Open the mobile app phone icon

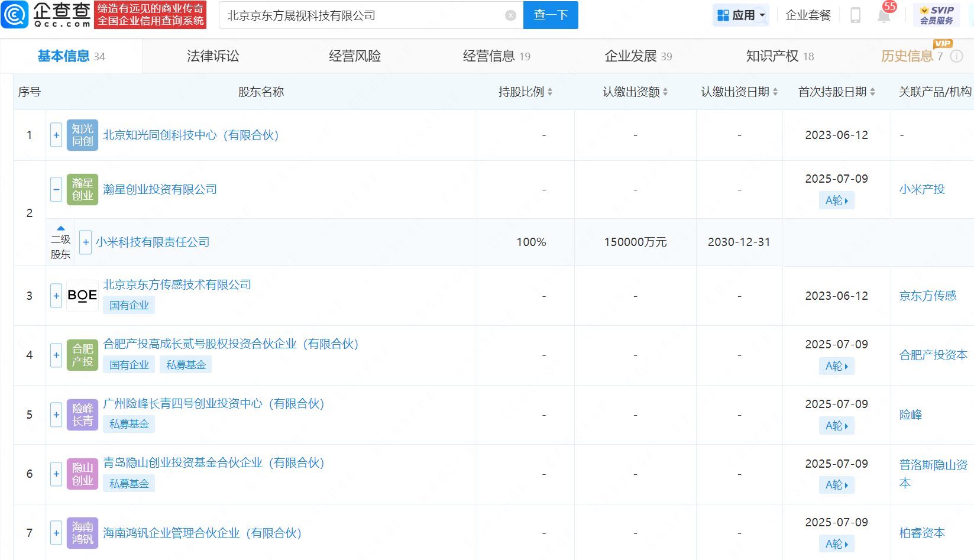(855, 15)
